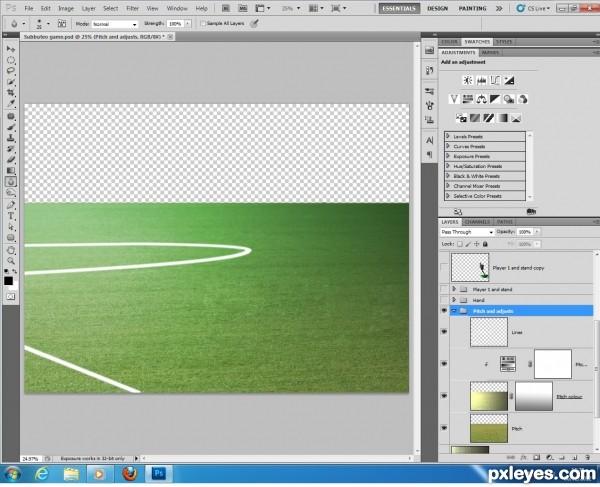600x487 pixels.
Task: Expand the Hand layer group
Action: pyautogui.click(x=454, y=300)
